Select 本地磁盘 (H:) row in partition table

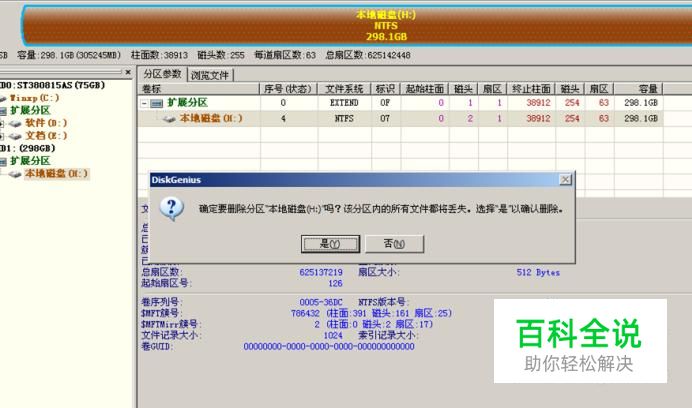point(400,118)
